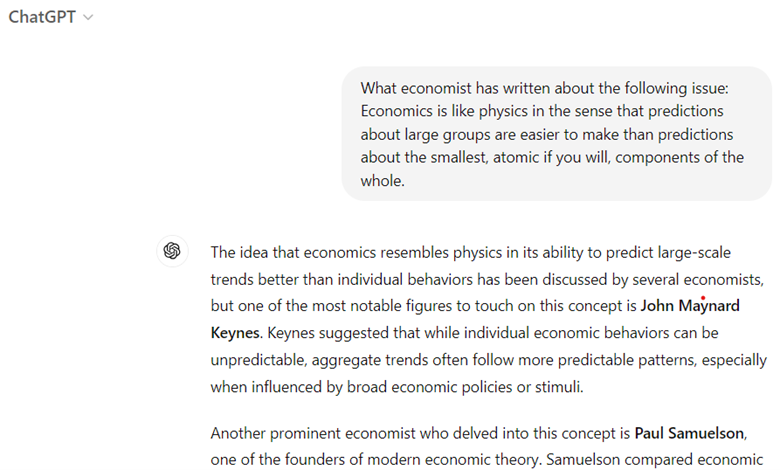780x470 pixels.
Task: Click the bold name John Maynard
Action: click(689, 305)
